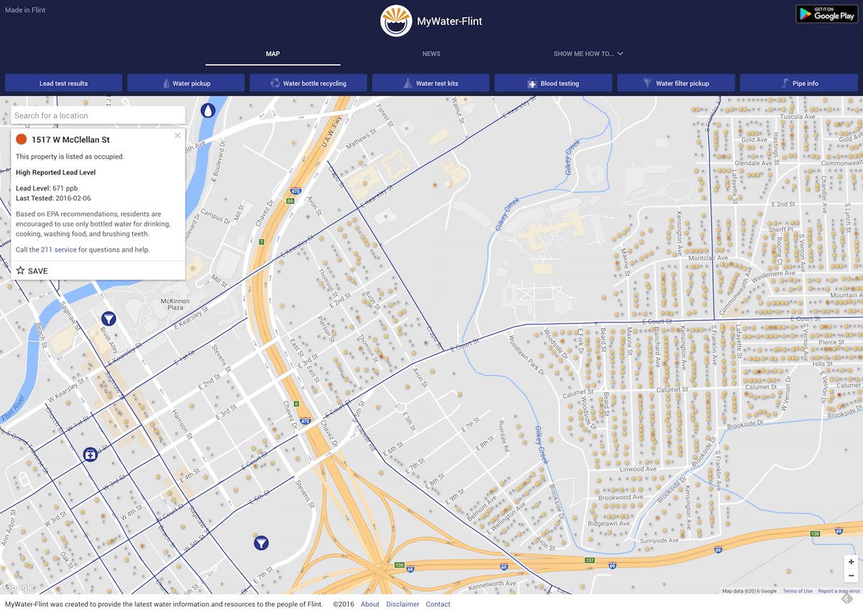Open the Get it on Google Play badge
This screenshot has height=616, width=863.
pyautogui.click(x=827, y=14)
